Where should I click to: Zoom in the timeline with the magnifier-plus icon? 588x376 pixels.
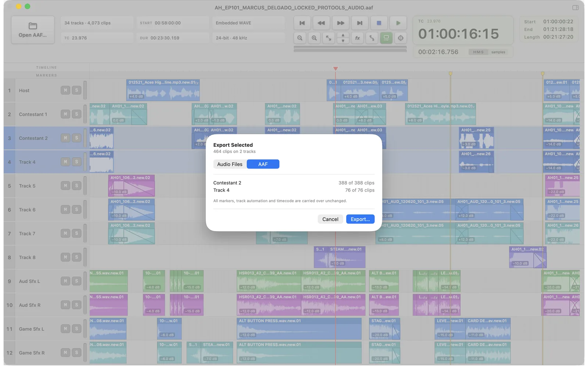[314, 38]
